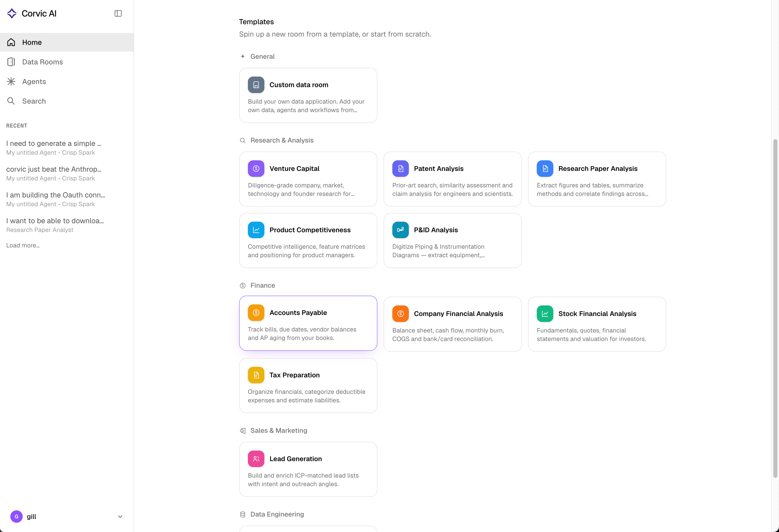Choose the Venture Capital template title

tap(294, 169)
